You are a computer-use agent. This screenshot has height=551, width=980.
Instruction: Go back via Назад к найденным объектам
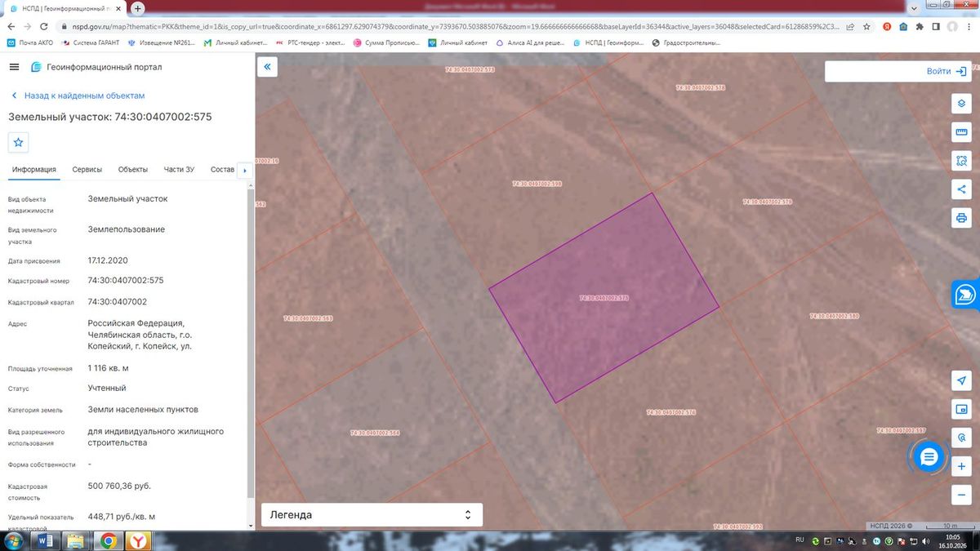[78, 96]
